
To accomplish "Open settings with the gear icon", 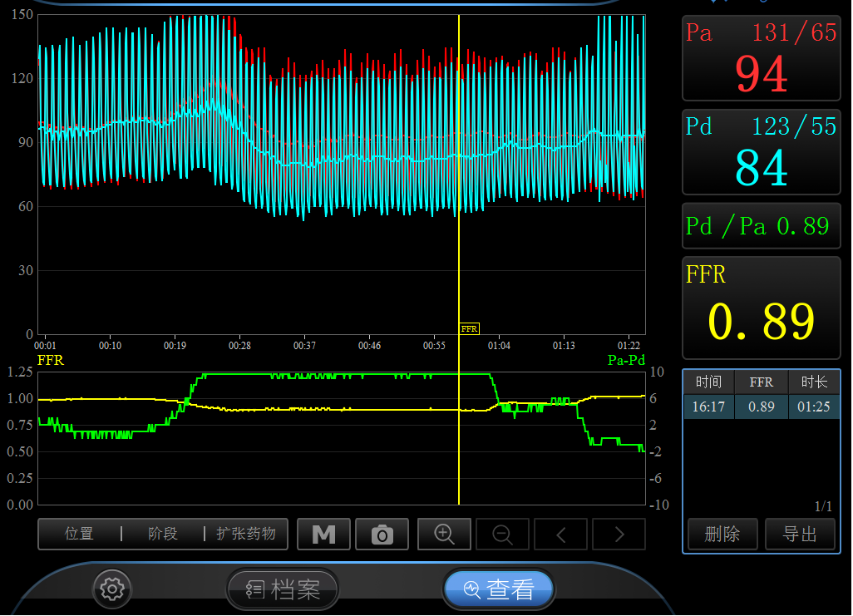I will [111, 589].
